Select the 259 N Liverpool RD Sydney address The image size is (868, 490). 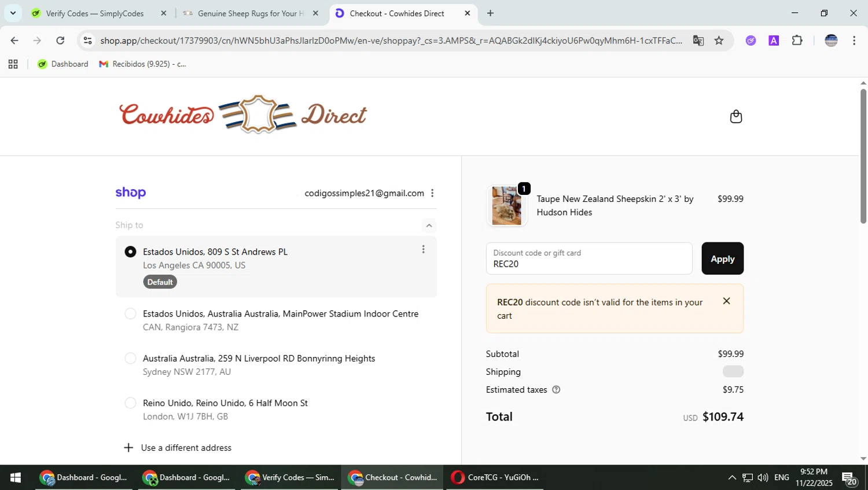coord(130,358)
